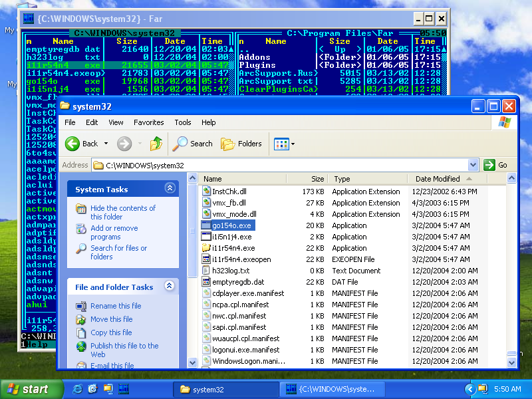Open the File menu
Viewport: 532px width, 399px height.
click(x=70, y=122)
